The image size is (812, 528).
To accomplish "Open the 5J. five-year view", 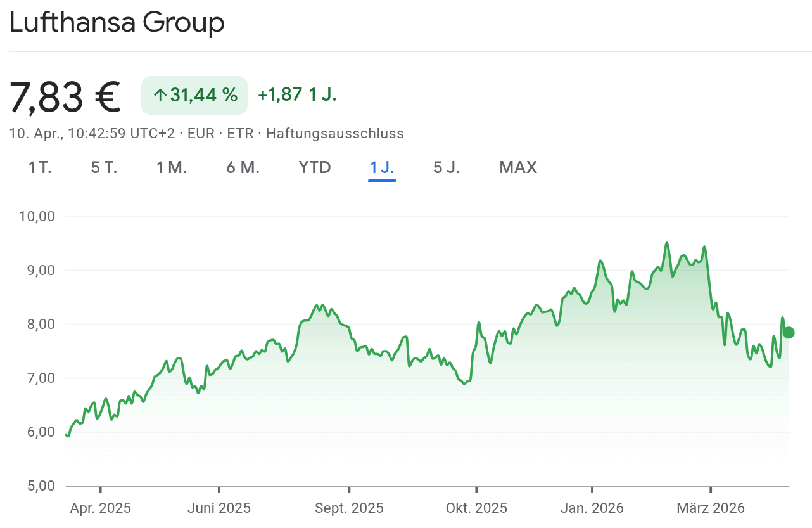I will (x=447, y=167).
